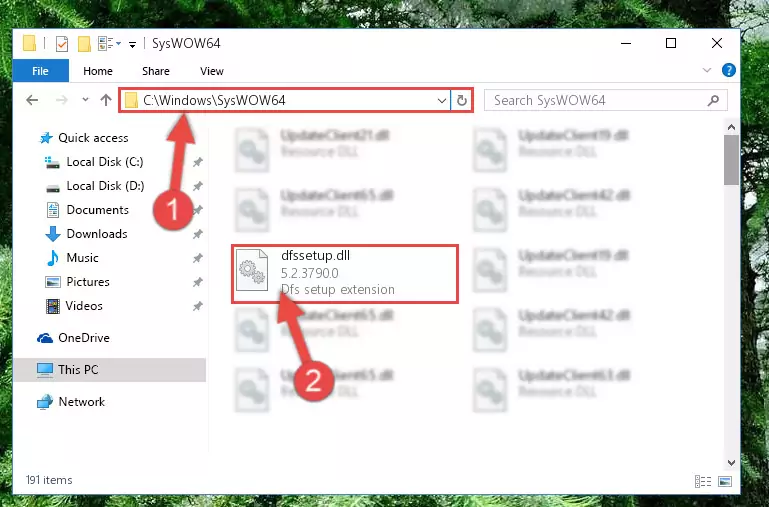Click the pin icon next to Local Disk (D:)

coord(198,186)
